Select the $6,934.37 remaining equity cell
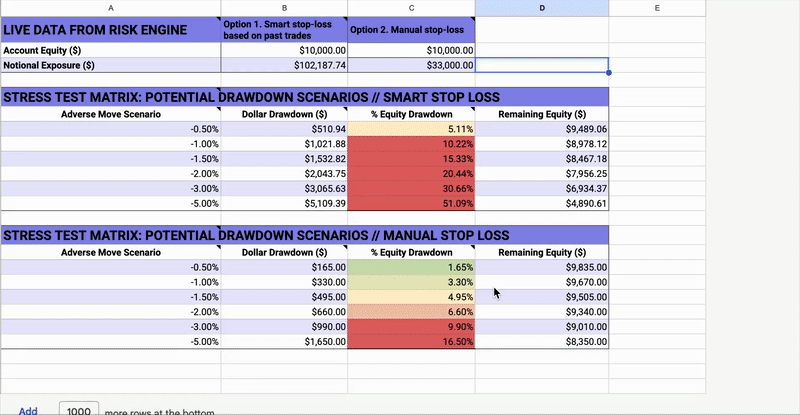800x415 pixels. pos(542,188)
